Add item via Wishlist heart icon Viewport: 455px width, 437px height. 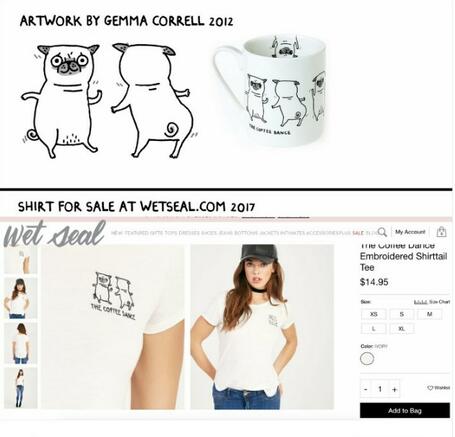tap(438, 388)
